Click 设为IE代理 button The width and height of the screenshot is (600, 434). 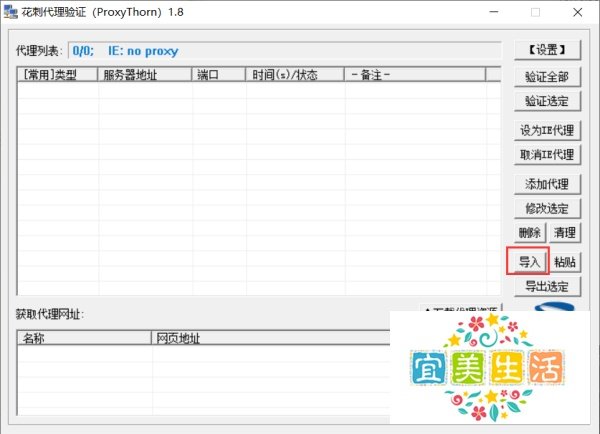coord(547,131)
